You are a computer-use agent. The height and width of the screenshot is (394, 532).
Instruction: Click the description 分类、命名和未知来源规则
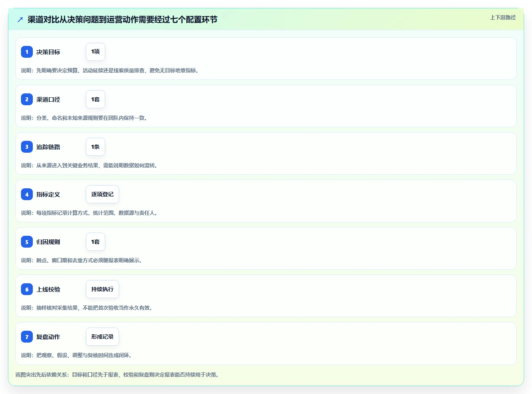tap(85, 118)
